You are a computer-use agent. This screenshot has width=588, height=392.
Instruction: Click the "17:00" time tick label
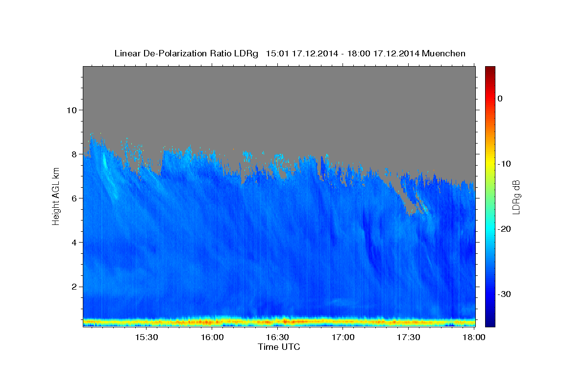(343, 338)
